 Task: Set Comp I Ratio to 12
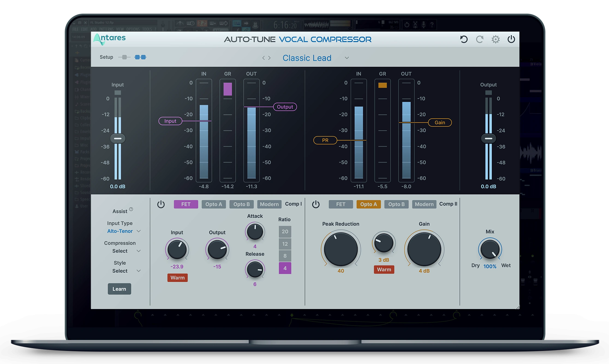tap(285, 244)
